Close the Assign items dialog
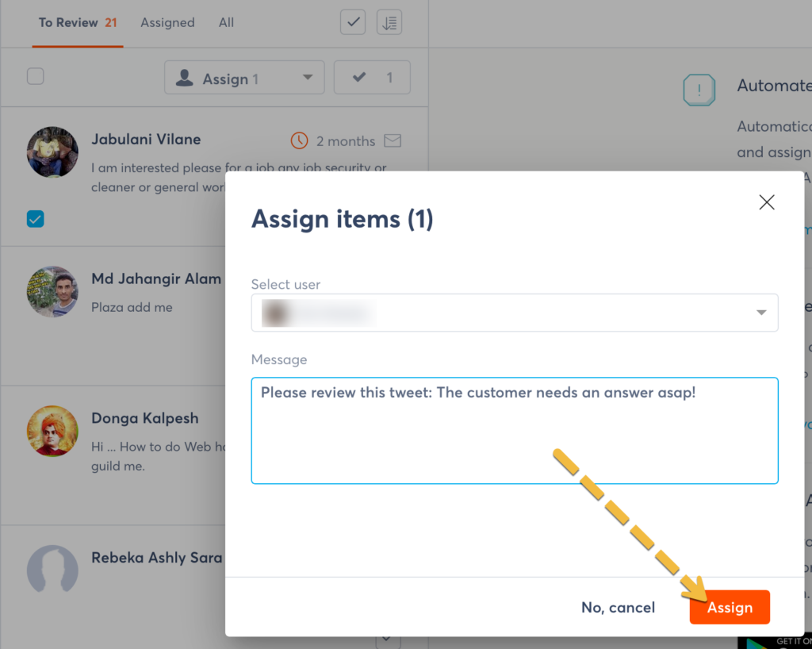 pos(766,202)
